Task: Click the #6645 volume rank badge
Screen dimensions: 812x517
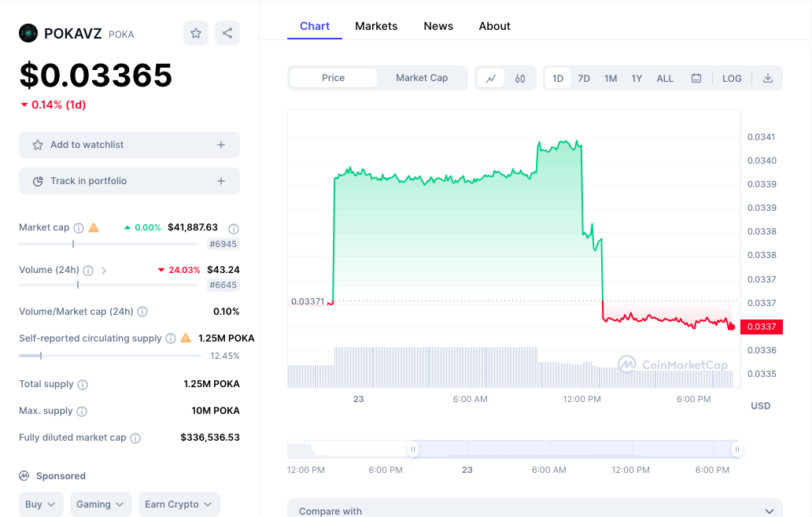Action: point(223,285)
